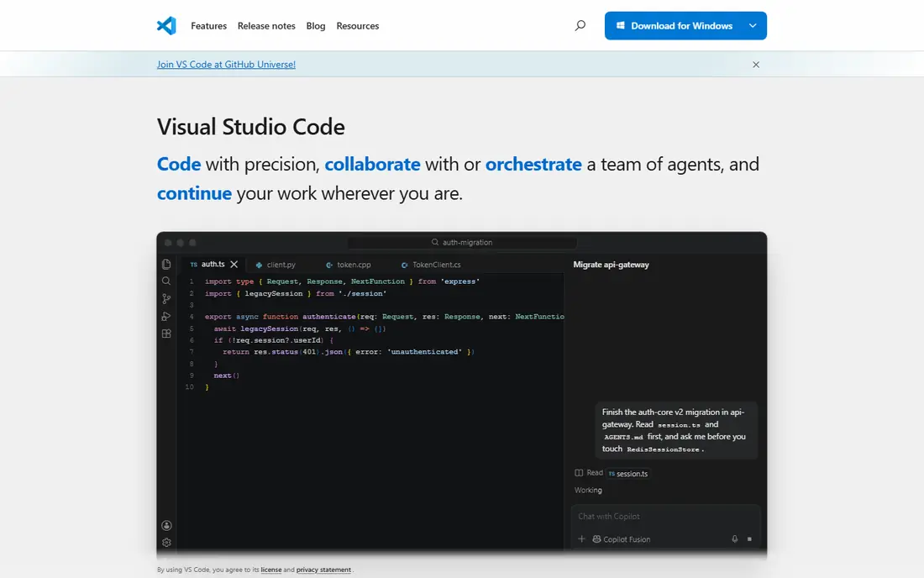Click the microphone icon in chat input
The image size is (924, 578).
tap(735, 539)
